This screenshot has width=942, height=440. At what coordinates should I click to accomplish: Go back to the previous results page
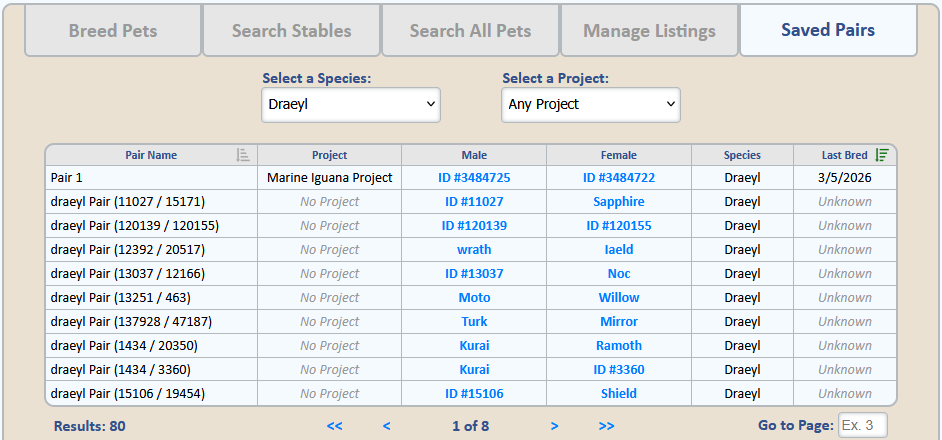(x=386, y=426)
